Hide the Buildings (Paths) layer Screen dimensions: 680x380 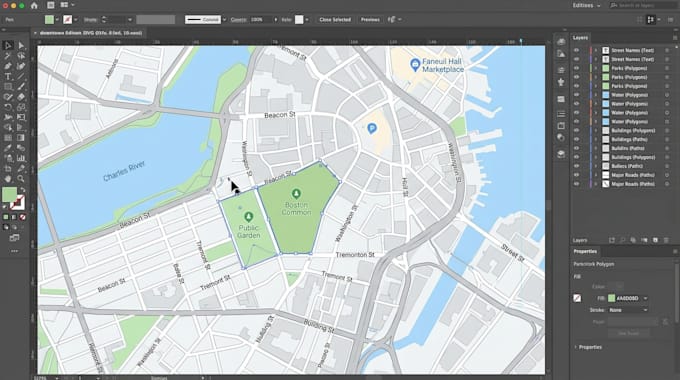point(576,139)
